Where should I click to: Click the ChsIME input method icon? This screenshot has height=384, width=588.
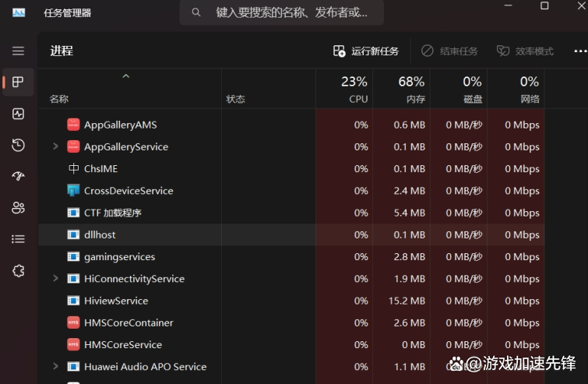[73, 168]
